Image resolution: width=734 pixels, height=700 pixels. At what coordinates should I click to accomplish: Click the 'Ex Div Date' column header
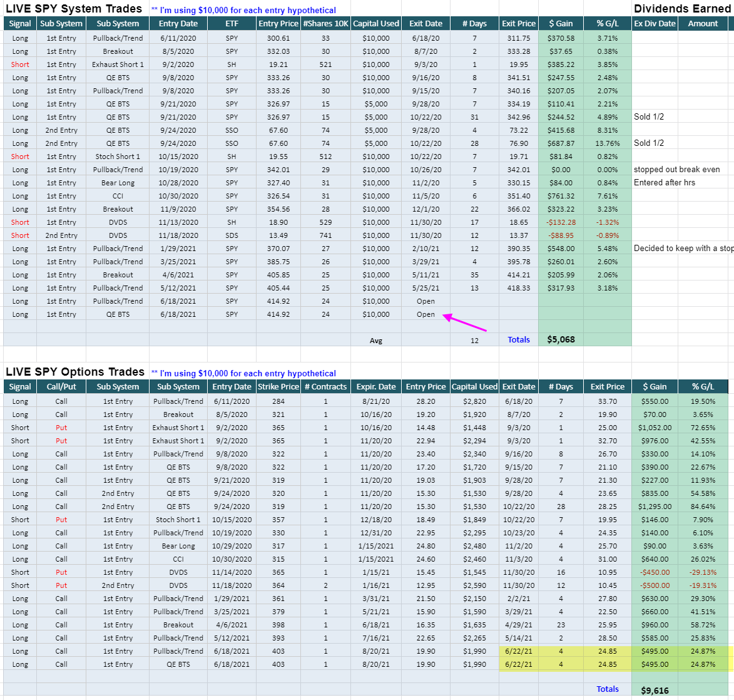pos(655,23)
